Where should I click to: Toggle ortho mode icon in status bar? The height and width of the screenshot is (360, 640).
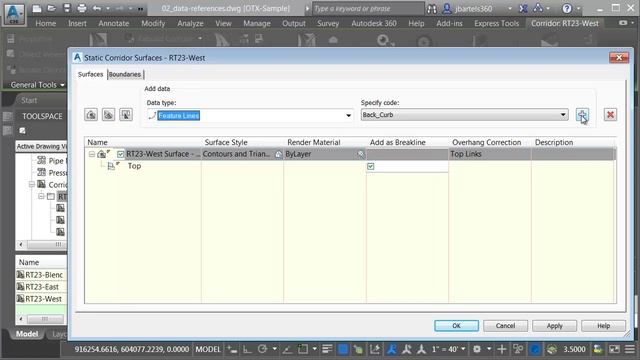tap(247, 349)
